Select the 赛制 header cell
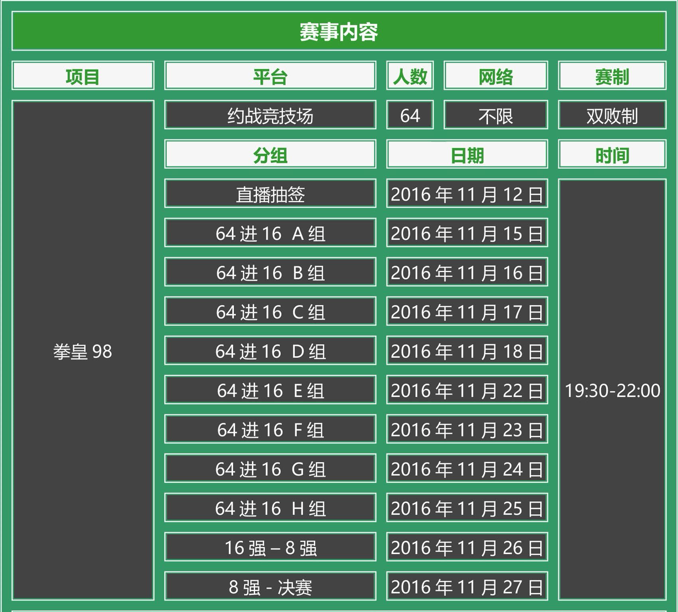Image resolution: width=678 pixels, height=612 pixels. 612,76
